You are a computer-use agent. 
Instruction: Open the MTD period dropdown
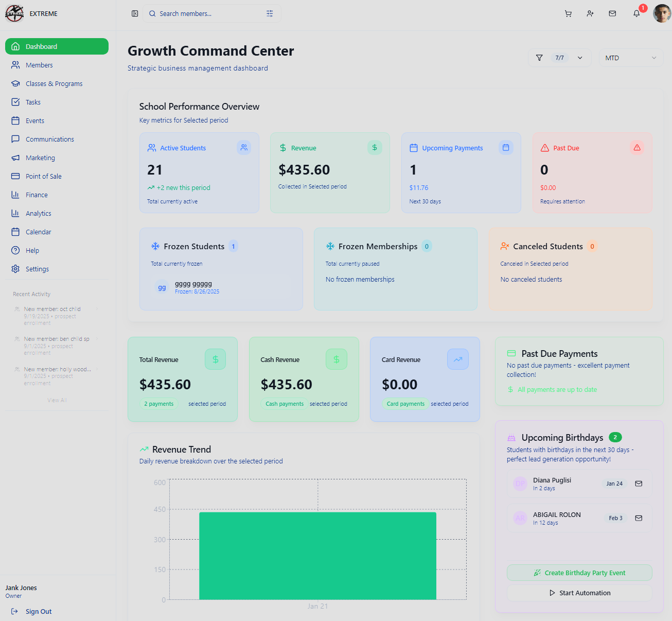(631, 58)
